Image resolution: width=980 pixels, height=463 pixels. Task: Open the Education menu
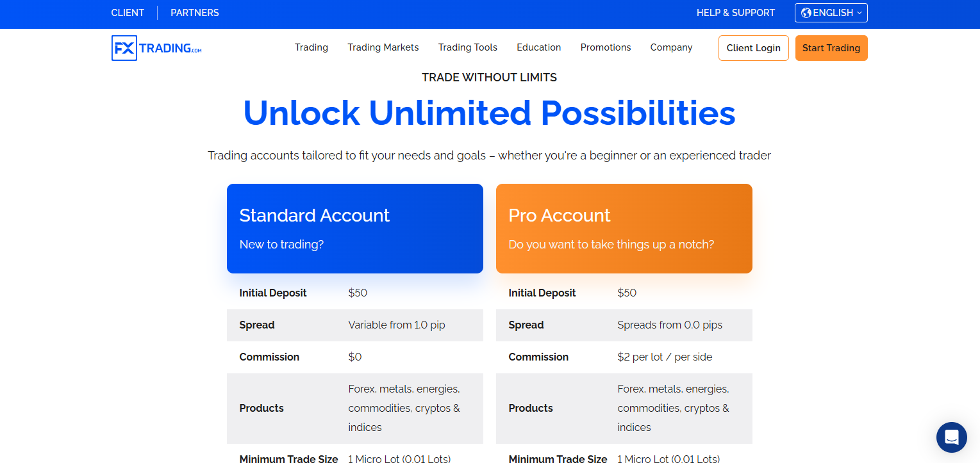(539, 47)
